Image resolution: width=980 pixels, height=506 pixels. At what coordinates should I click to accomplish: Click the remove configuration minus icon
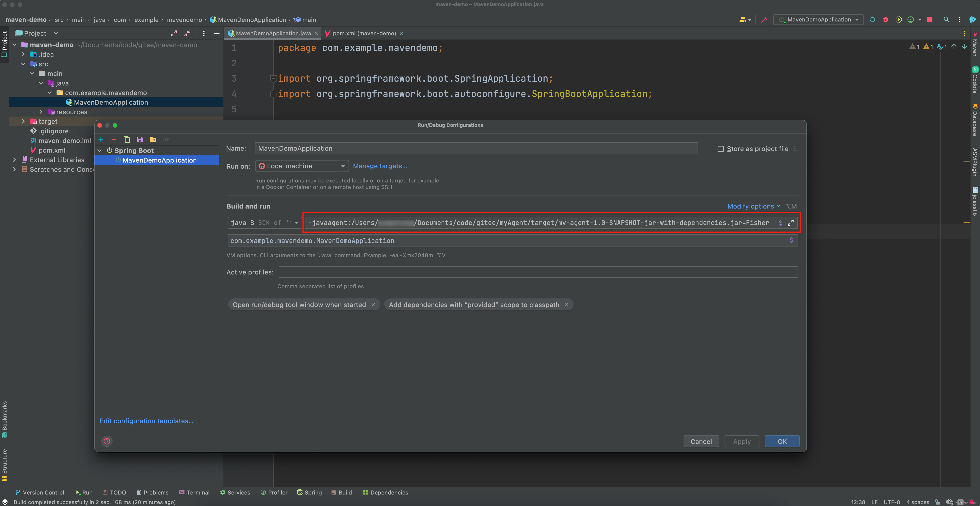pyautogui.click(x=114, y=140)
